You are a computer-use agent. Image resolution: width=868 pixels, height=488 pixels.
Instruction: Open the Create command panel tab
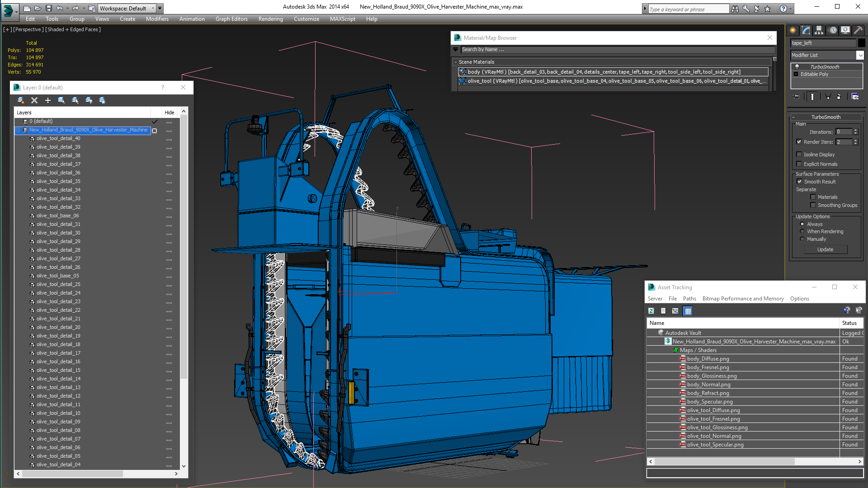point(793,30)
